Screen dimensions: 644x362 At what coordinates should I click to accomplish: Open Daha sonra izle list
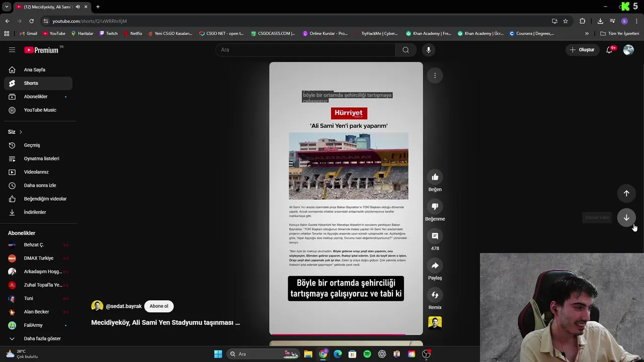tap(38, 186)
